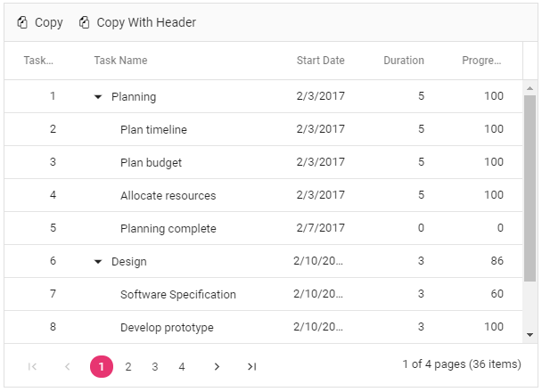Sort by Task ID column header
Screen dimensions: 542x392
pyautogui.click(x=38, y=61)
